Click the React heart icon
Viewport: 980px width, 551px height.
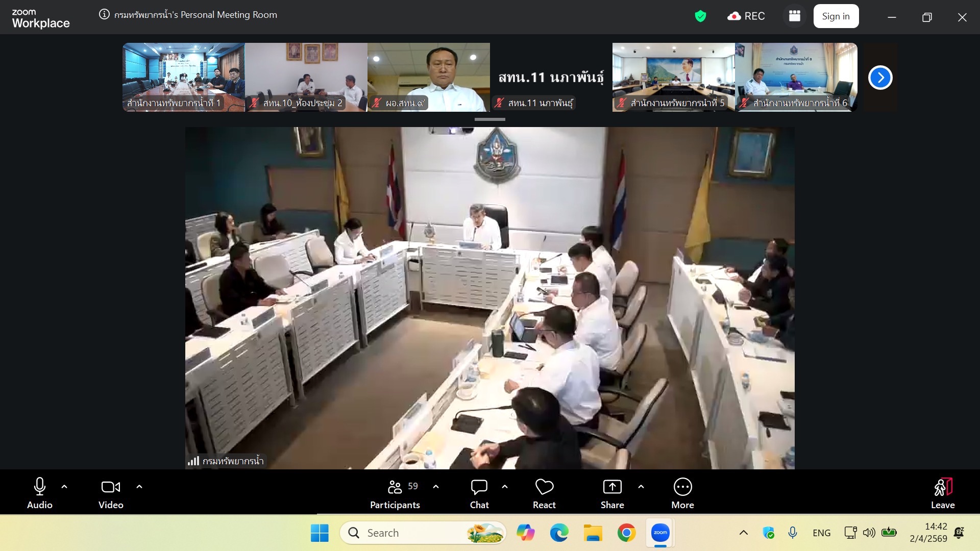[544, 493]
